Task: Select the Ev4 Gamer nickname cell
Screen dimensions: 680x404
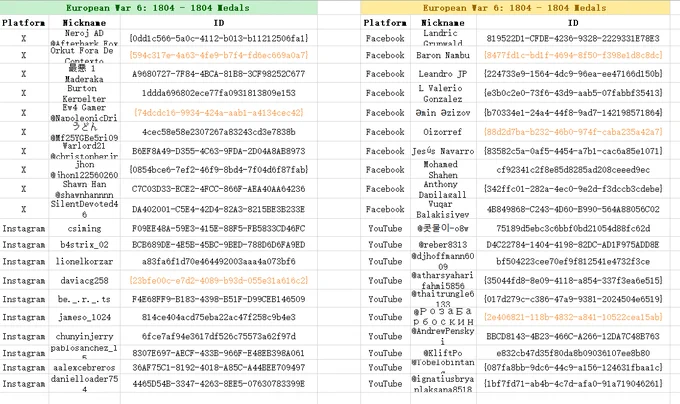Action: (x=84, y=113)
